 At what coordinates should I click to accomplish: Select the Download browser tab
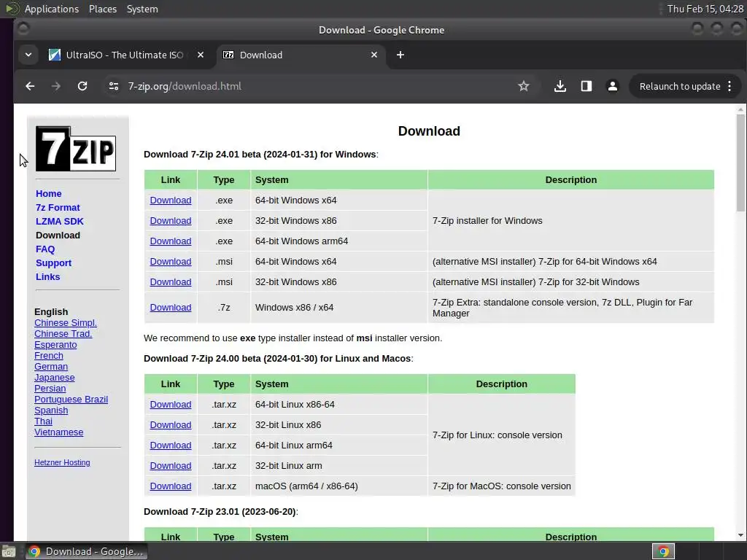[x=301, y=55]
